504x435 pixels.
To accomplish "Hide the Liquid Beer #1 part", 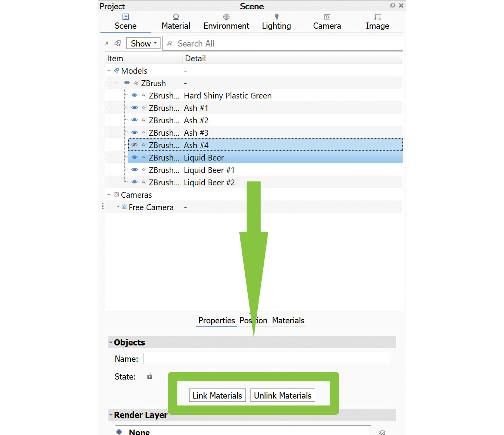I will point(135,170).
